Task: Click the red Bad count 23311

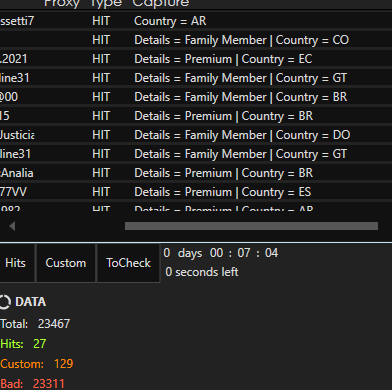Action: pos(49,384)
